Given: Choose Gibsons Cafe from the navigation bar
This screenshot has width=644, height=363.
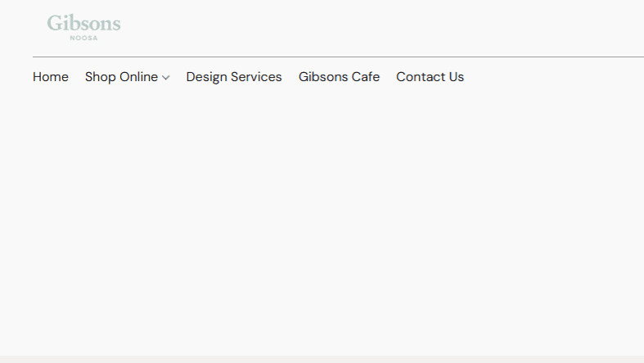Looking at the screenshot, I should click(339, 77).
